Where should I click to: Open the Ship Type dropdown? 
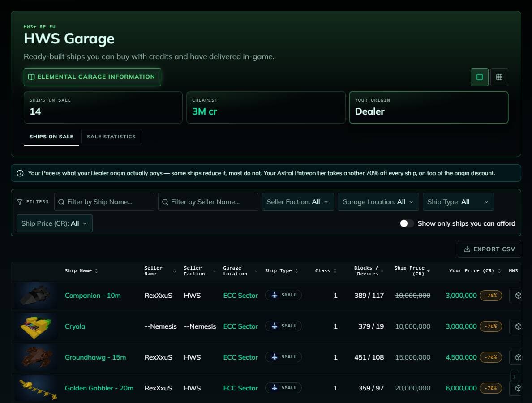tap(459, 202)
